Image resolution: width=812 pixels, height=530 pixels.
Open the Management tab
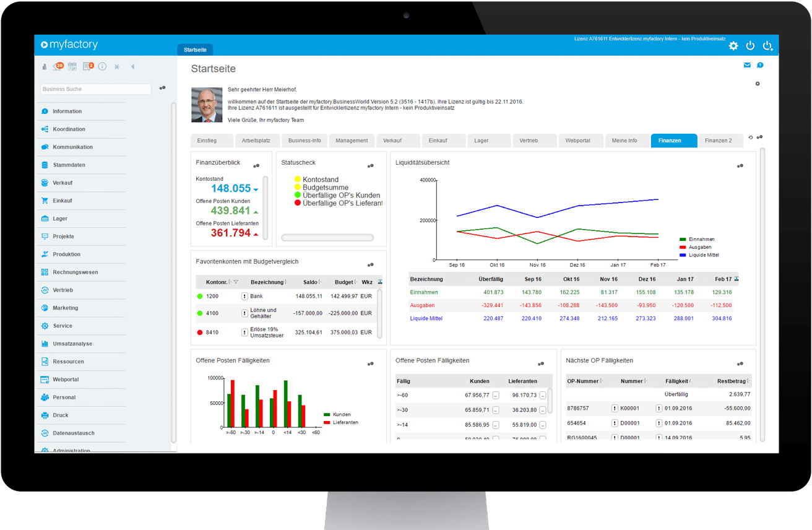point(352,141)
